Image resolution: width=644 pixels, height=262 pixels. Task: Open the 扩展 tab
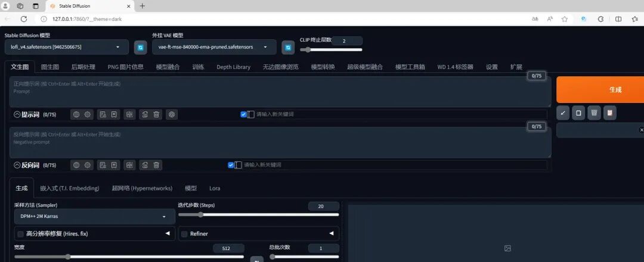point(516,67)
